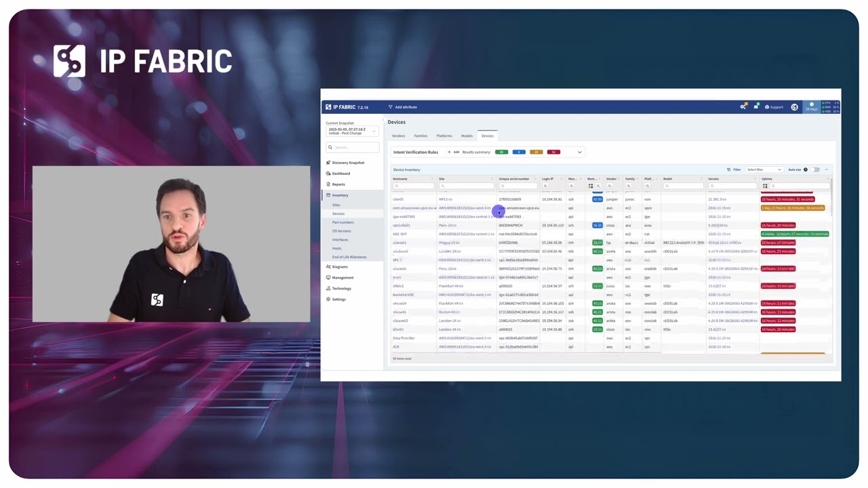Click the Inventory box icon
The height and width of the screenshot is (488, 868).
click(328, 195)
